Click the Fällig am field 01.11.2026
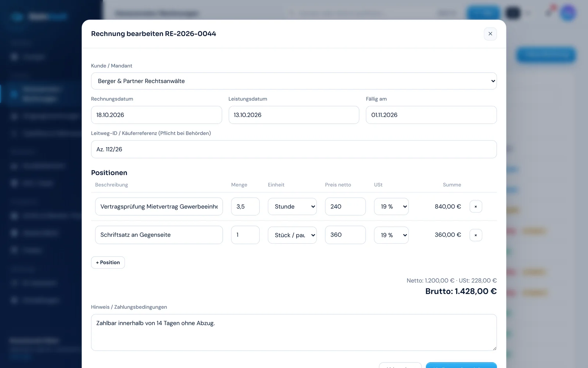The image size is (588, 368). pyautogui.click(x=431, y=115)
